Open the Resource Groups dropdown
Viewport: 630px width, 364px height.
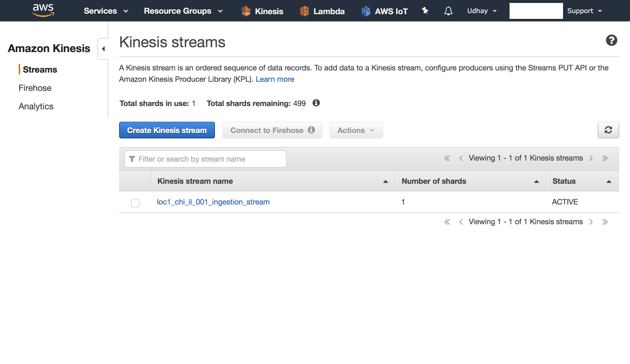(x=183, y=11)
